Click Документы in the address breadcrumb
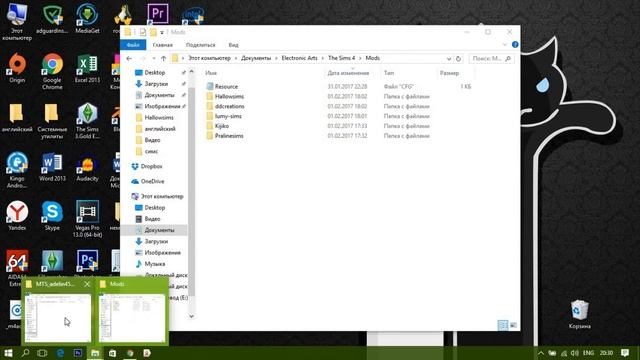The image size is (640, 360). [256, 58]
